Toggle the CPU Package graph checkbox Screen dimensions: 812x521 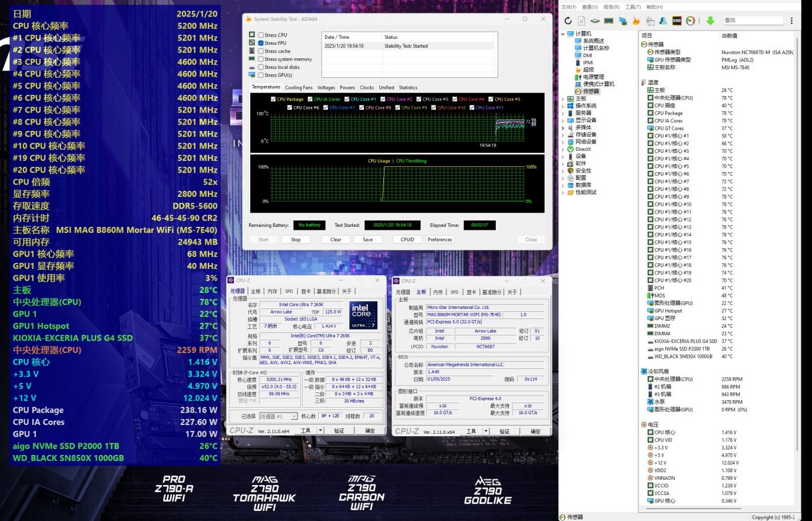(x=273, y=99)
